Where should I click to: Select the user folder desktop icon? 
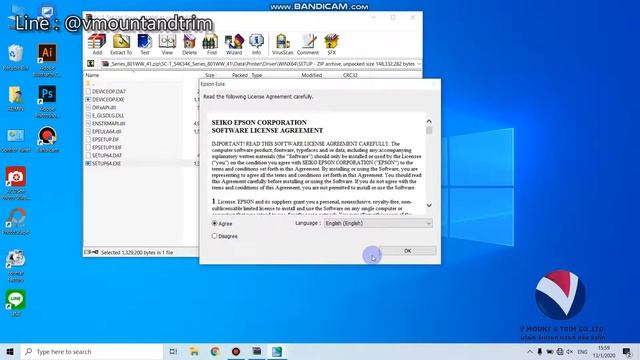(x=16, y=99)
